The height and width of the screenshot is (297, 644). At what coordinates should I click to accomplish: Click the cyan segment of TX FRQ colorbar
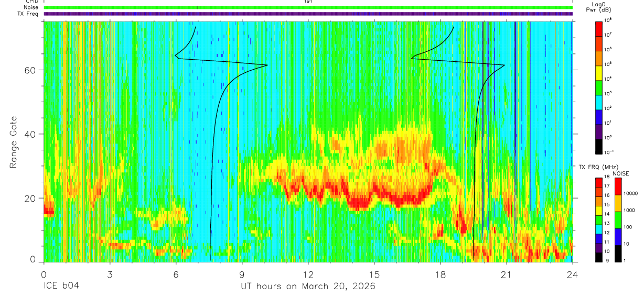click(599, 228)
